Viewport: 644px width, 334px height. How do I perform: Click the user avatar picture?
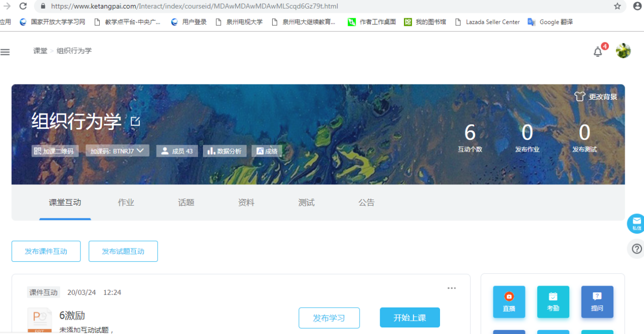pos(623,51)
